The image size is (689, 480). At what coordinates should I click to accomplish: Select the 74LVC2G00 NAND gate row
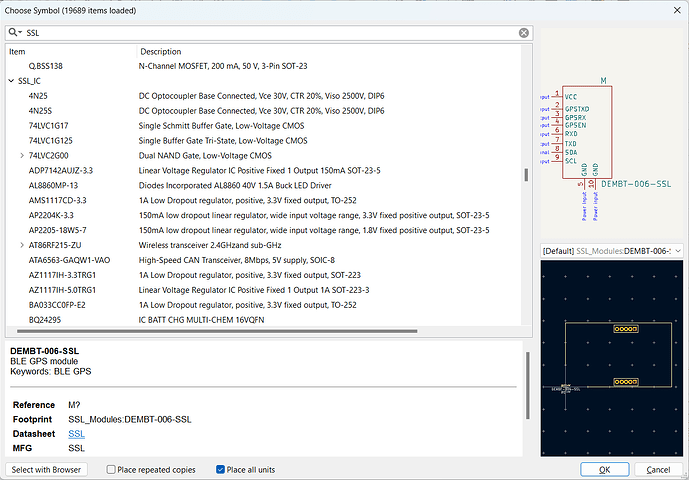[x=48, y=156]
